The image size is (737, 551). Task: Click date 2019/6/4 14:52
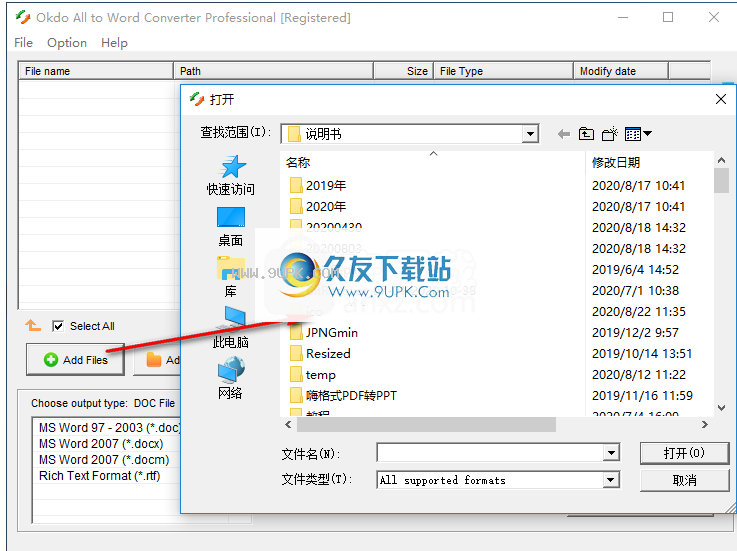[635, 269]
